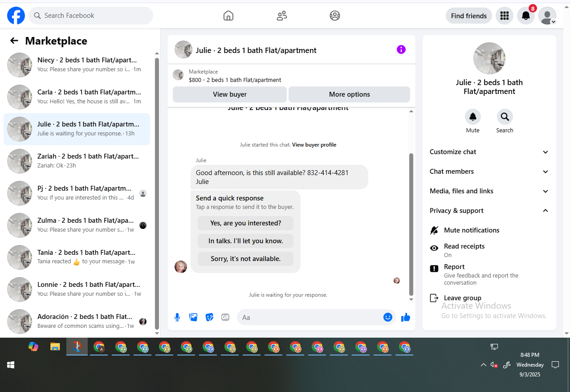Open Pj's conversation
570x392 pixels.
(77, 193)
